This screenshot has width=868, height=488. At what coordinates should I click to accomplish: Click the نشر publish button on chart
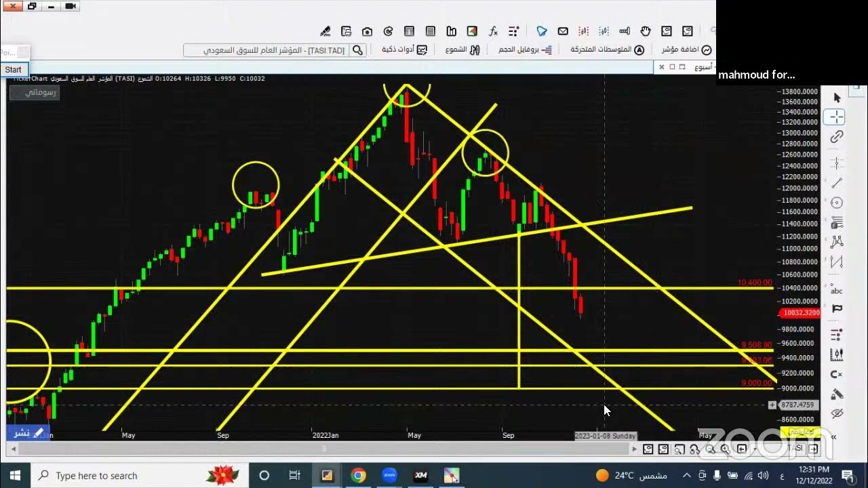point(28,432)
